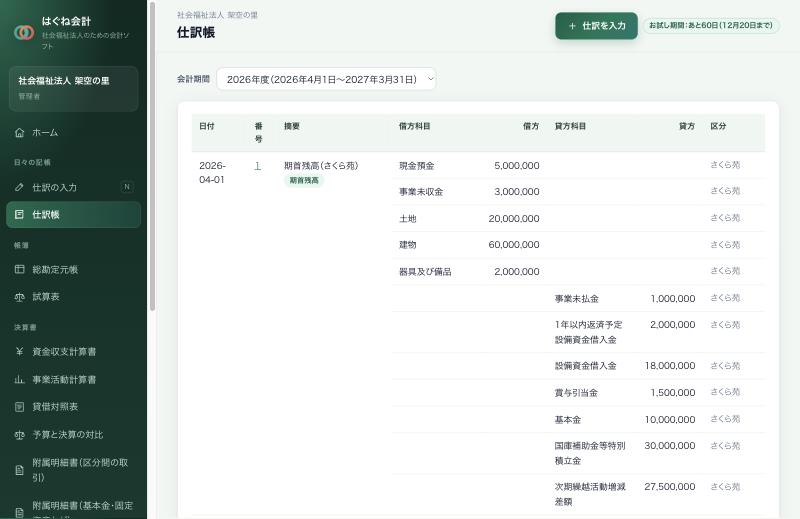Click the 1,000,000 credit amount
Image resolution: width=800 pixels, height=519 pixels.
[672, 299]
